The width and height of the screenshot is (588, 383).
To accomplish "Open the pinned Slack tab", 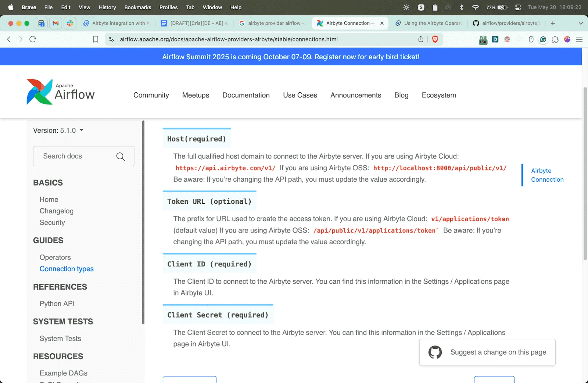I will point(70,23).
